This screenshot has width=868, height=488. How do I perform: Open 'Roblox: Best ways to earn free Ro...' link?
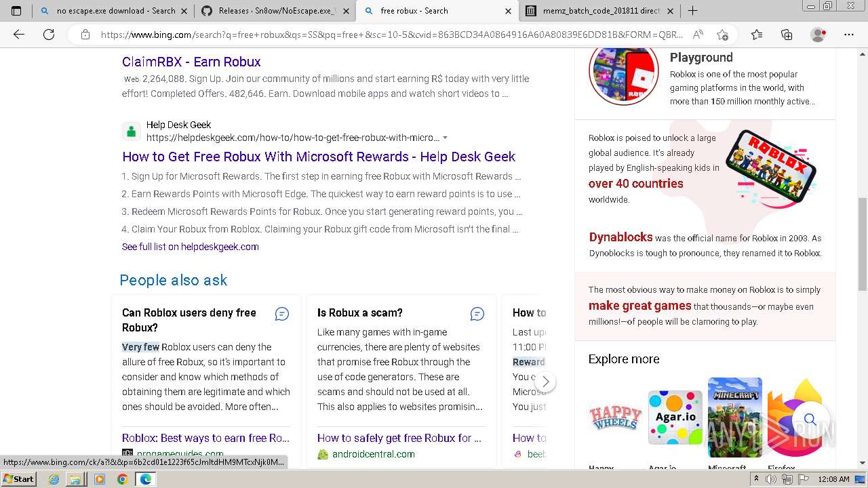point(205,438)
